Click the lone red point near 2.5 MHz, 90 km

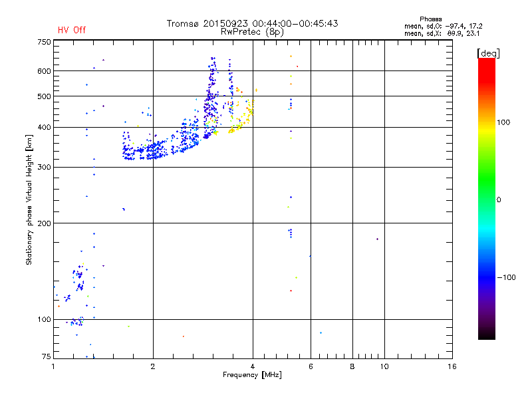click(x=184, y=336)
